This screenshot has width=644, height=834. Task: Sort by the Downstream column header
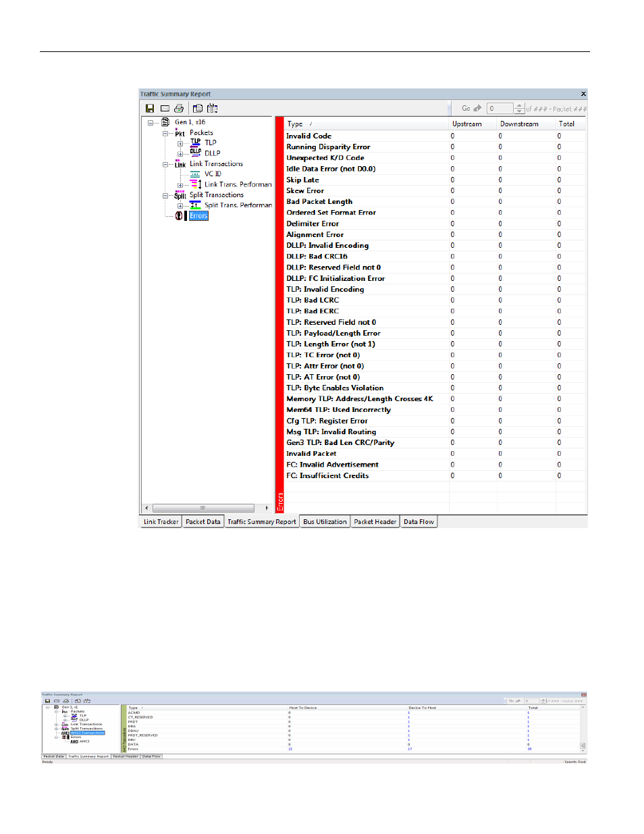[x=527, y=124]
